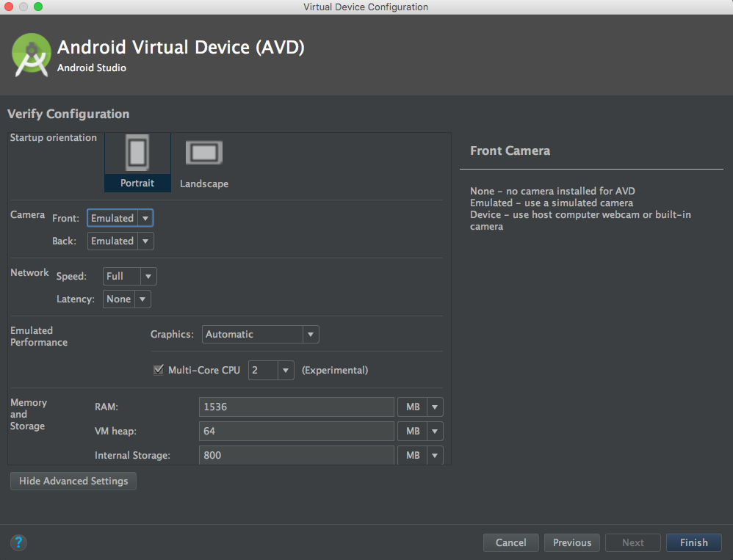
Task: Click the Finish button
Action: click(694, 542)
